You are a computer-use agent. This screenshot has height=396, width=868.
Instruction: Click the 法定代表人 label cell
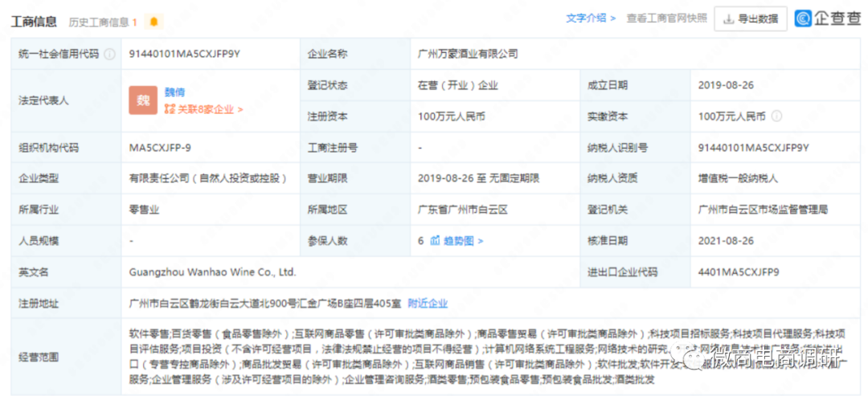tap(67, 101)
